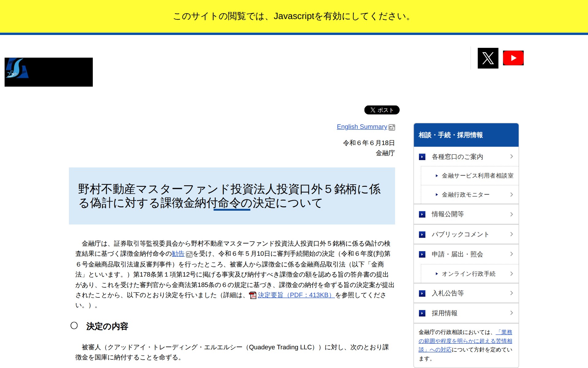Open 金融サービス利用者相談室 menu item
The height and width of the screenshot is (368, 588).
pos(477,176)
